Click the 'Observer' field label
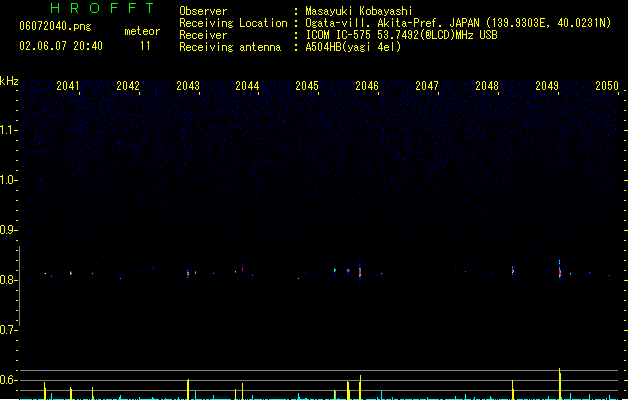 (203, 11)
